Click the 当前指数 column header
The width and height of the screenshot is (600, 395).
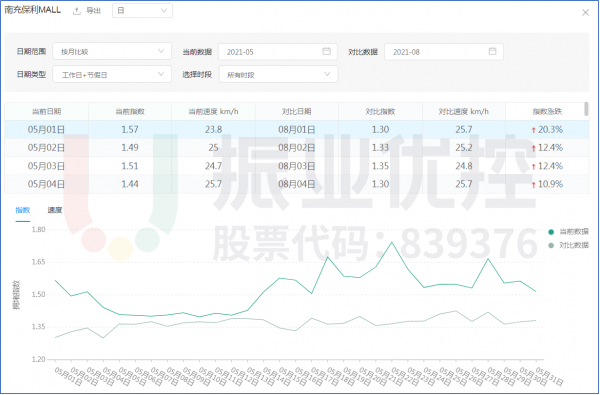[x=130, y=111]
